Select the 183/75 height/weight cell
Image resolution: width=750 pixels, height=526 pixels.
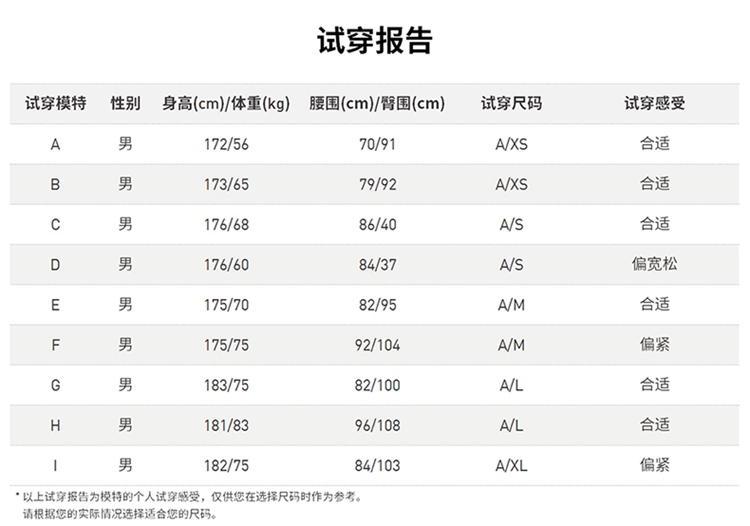(x=226, y=384)
